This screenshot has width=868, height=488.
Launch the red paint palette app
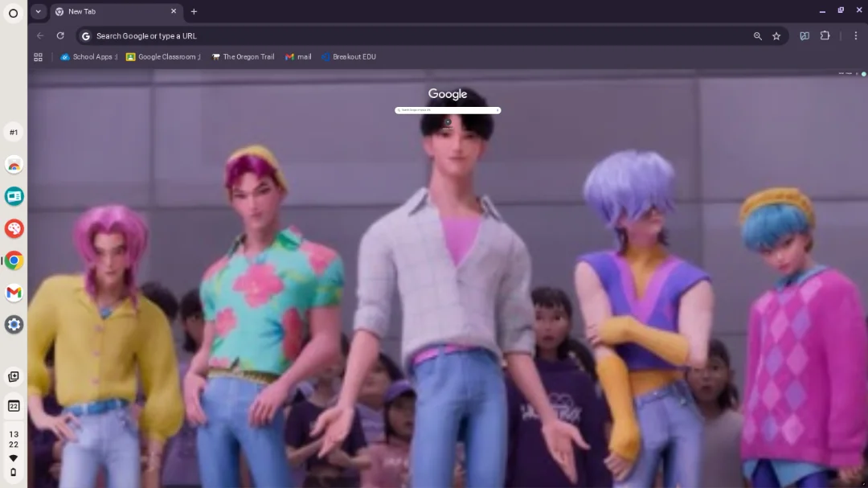pos(14,228)
